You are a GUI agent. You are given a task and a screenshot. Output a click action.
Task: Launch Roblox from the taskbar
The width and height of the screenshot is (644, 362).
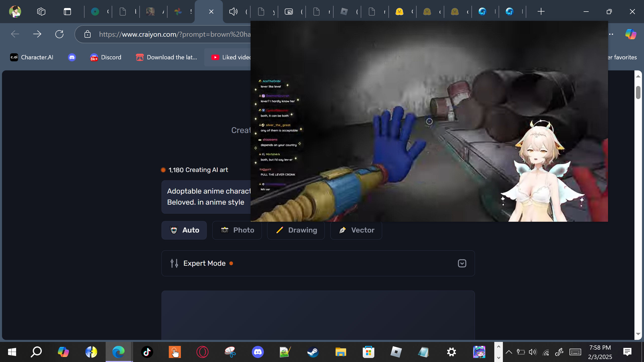pyautogui.click(x=396, y=352)
